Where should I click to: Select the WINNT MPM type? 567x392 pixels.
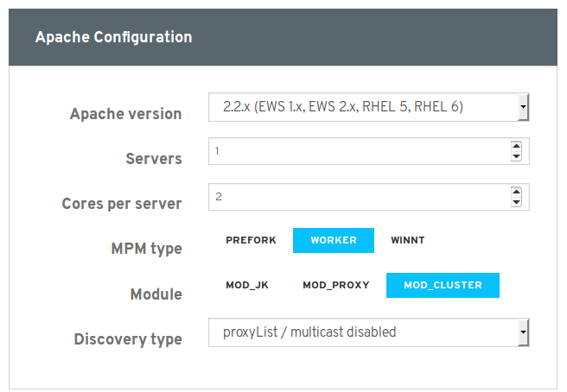click(x=408, y=240)
